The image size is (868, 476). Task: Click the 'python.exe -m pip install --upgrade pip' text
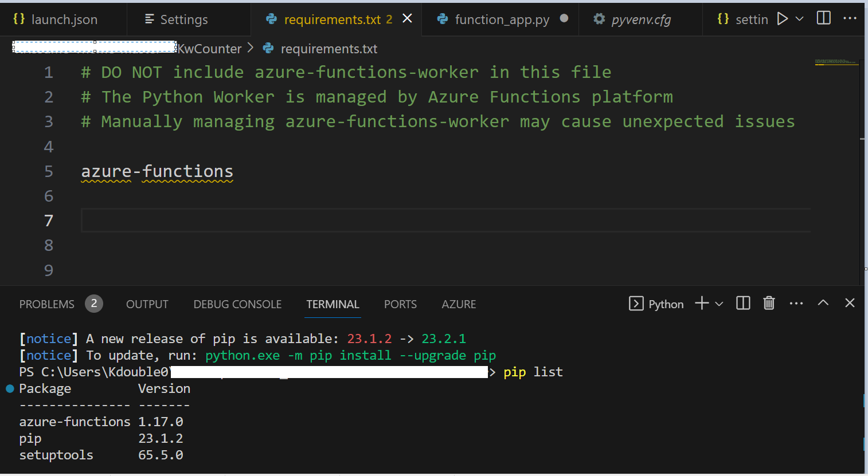[x=350, y=356]
